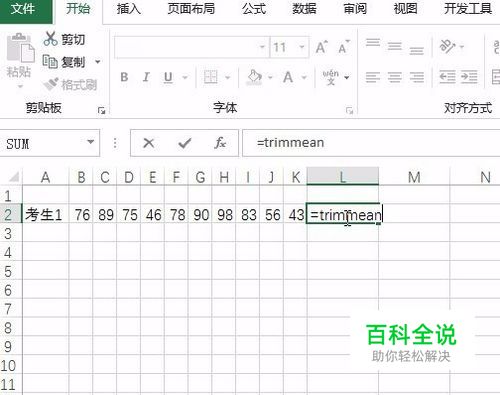500x395 pixels.
Task: Select column M header
Action: coord(414,177)
